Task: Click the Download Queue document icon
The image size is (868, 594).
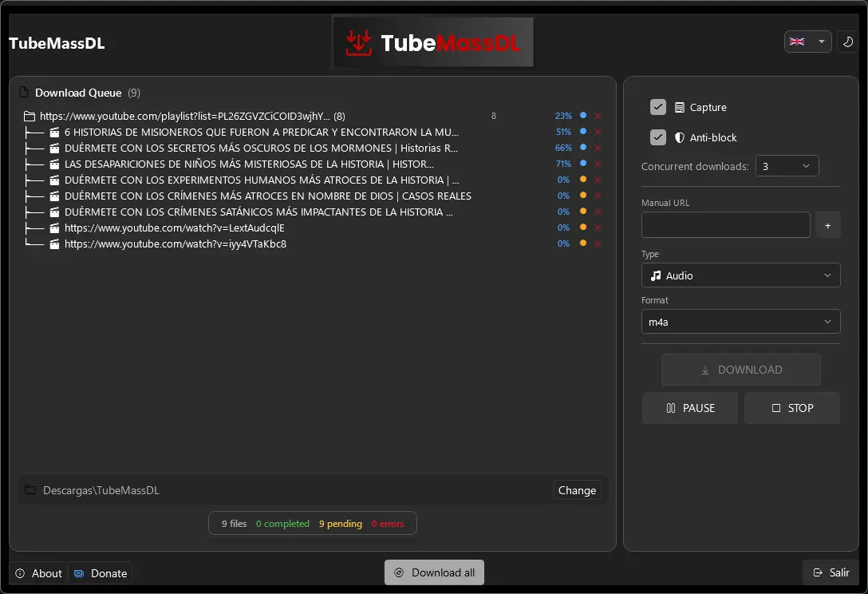Action: click(x=24, y=92)
